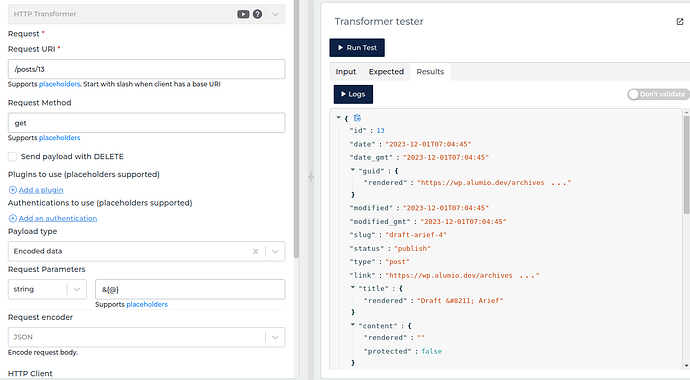Click the status value publish
690x380 pixels.
(x=412, y=248)
